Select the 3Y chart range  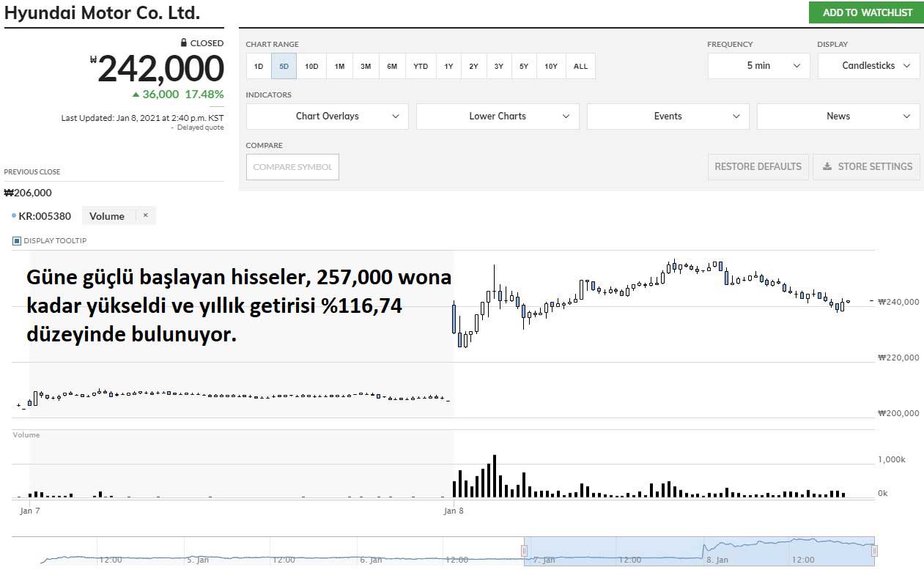point(498,66)
